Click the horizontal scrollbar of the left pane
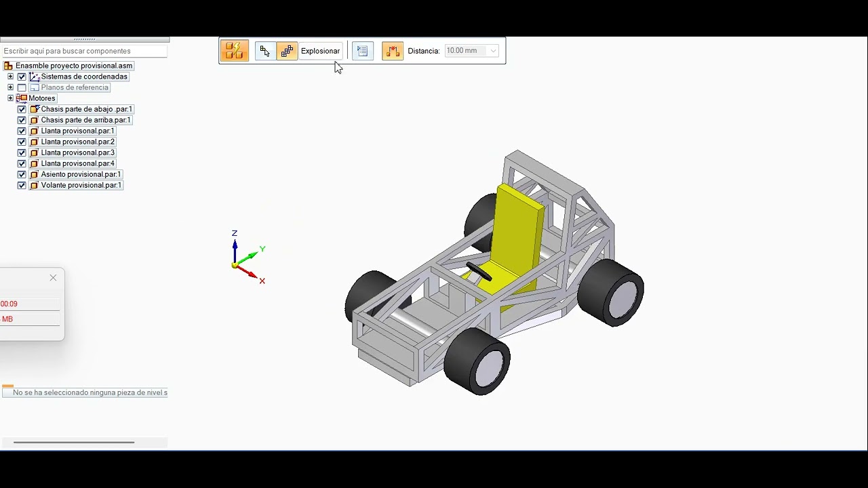The width and height of the screenshot is (868, 488). pos(74,443)
